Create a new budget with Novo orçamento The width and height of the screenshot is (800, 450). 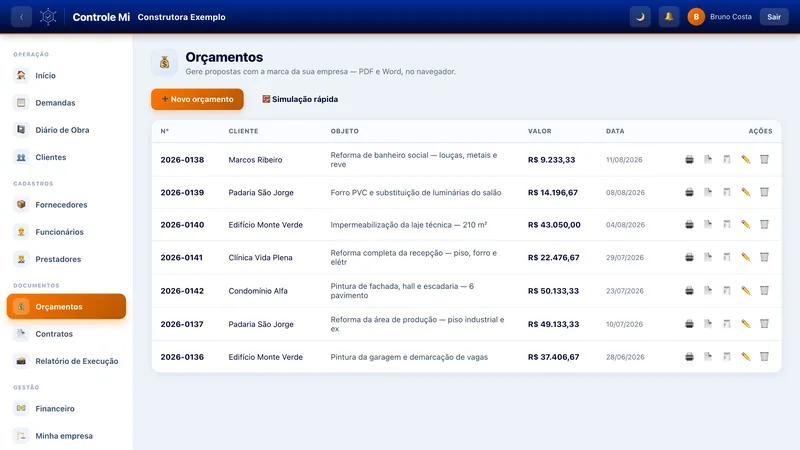click(197, 99)
